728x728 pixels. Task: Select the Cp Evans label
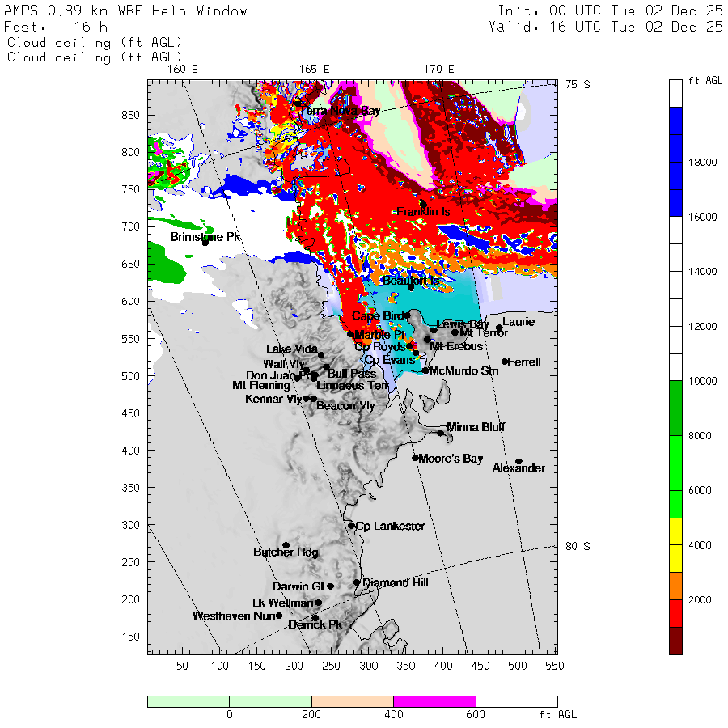tap(390, 360)
